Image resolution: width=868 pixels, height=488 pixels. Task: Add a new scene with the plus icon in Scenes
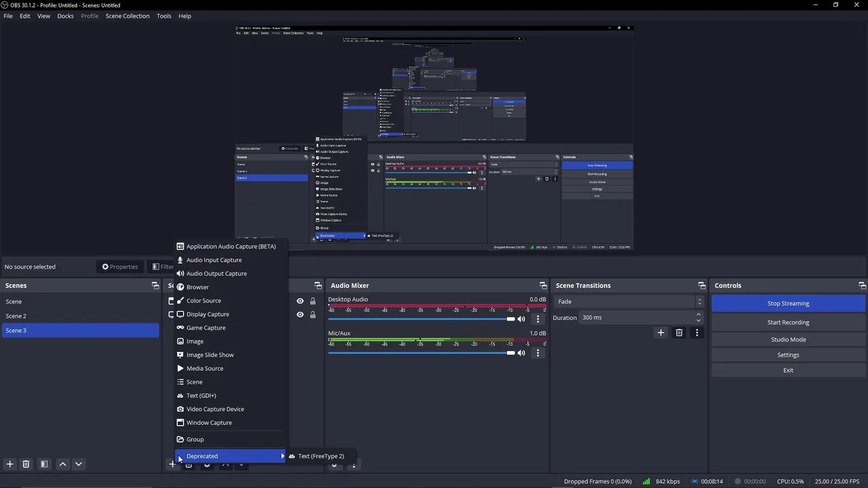coord(9,464)
